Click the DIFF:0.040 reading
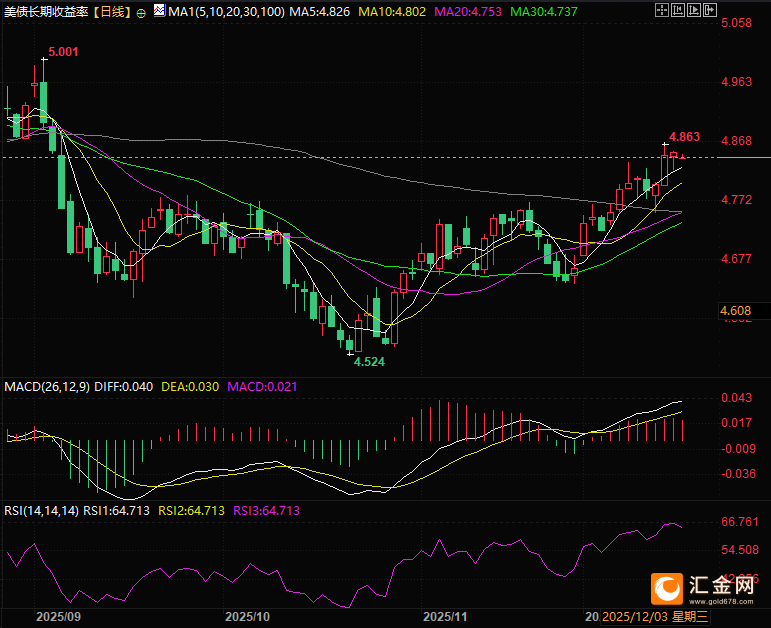This screenshot has height=628, width=771. tap(123, 387)
